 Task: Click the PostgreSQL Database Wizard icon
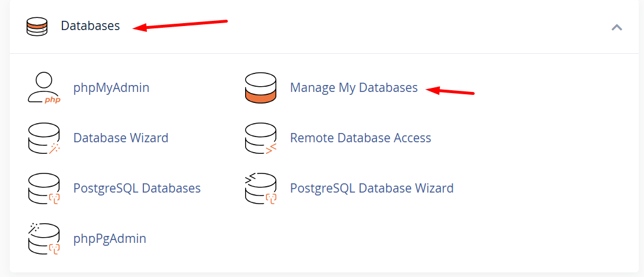click(260, 189)
